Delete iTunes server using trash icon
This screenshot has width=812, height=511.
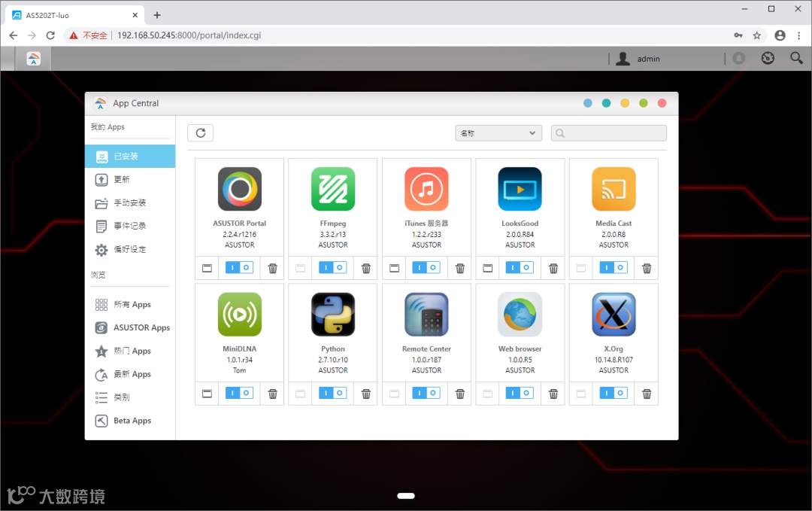(x=460, y=268)
